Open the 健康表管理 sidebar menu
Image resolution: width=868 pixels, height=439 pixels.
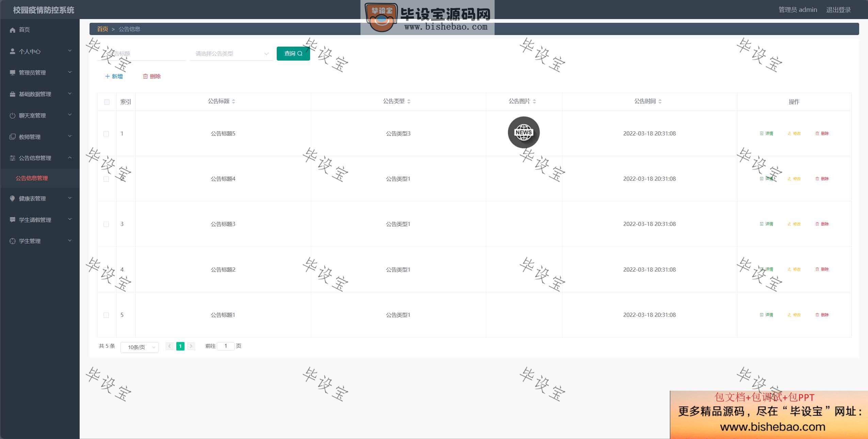(x=40, y=198)
